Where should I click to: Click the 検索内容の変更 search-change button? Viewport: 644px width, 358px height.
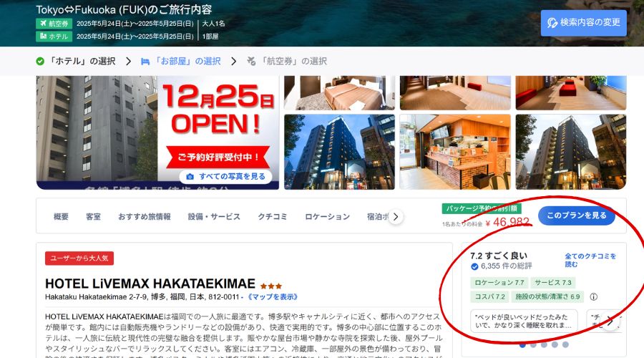point(583,23)
